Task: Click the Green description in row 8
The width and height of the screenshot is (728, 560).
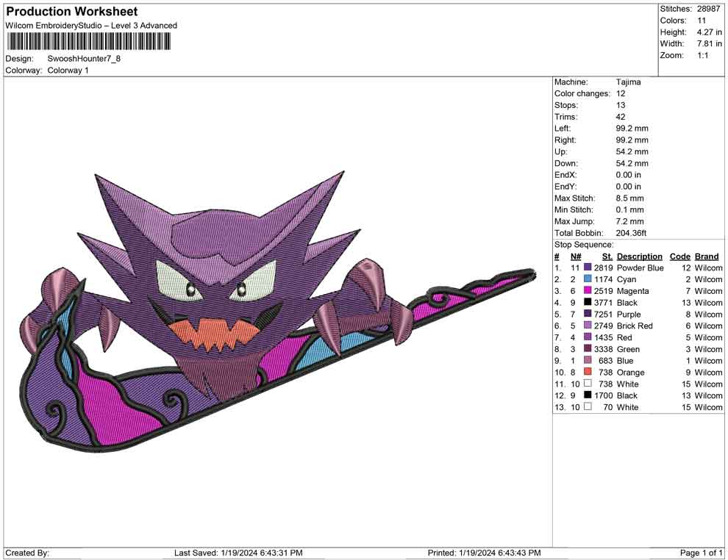Action: click(x=628, y=349)
